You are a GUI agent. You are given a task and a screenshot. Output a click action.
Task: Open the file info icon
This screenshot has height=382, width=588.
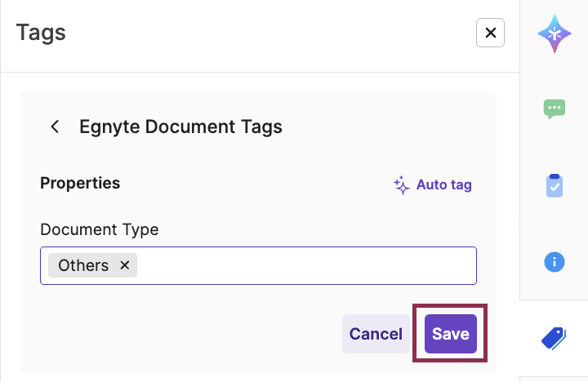tap(555, 262)
